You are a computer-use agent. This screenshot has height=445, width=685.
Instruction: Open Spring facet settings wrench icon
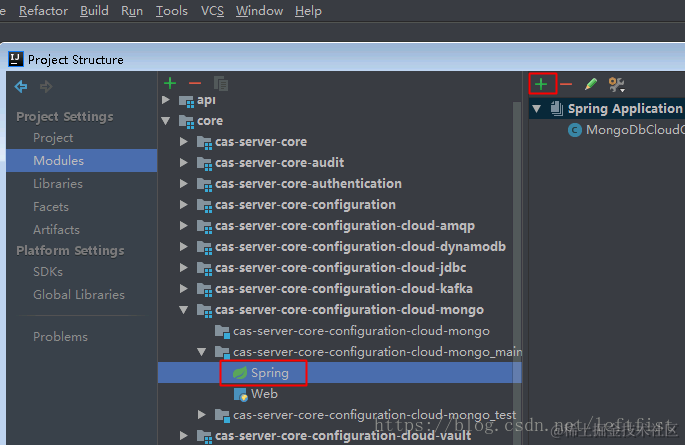click(616, 84)
